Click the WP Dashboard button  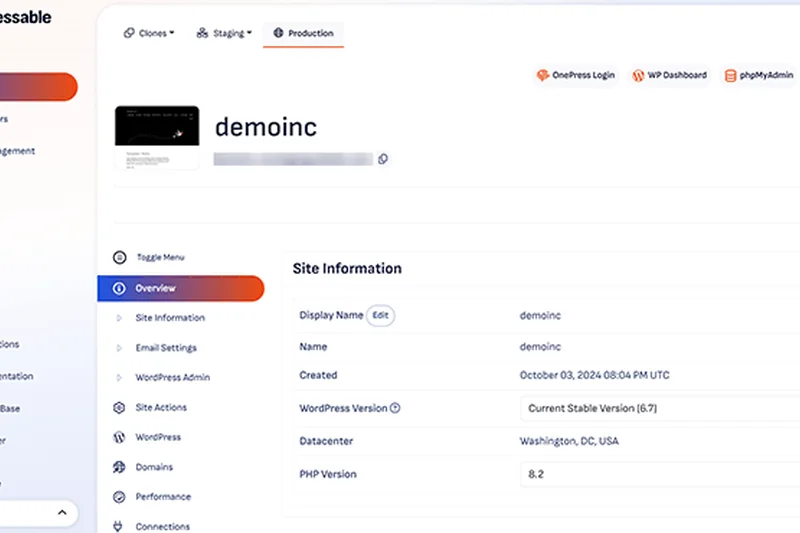tap(670, 75)
